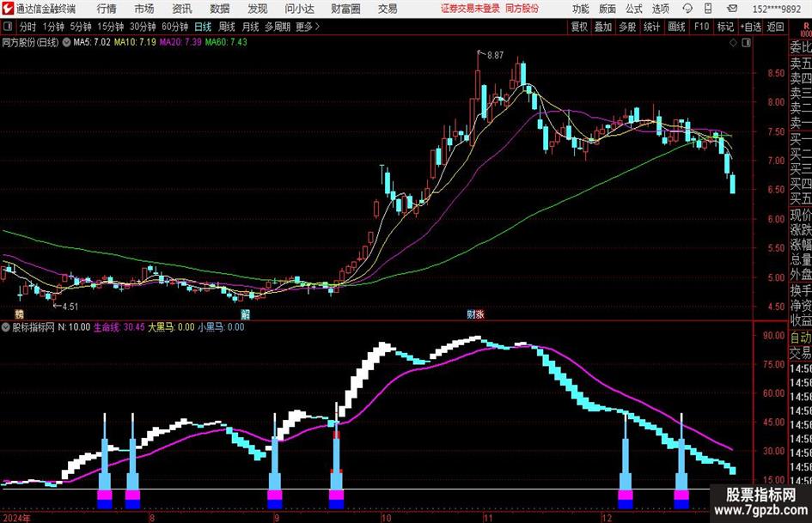Screen dimensions: 812x523
Task: Click the 小黑马: 0.00 label
Action: [221, 327]
